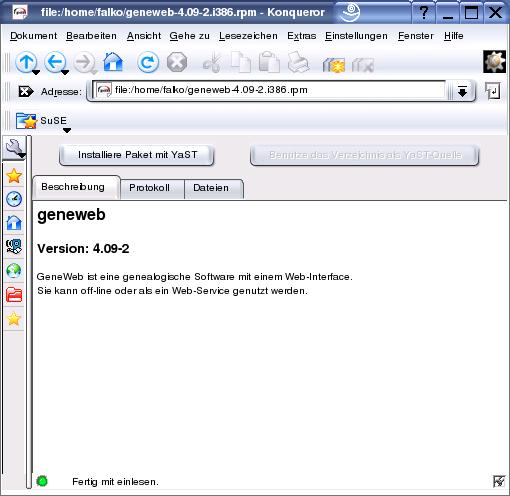The image size is (510, 496).
Task: Open the red folder sidebar tab
Action: coord(14,295)
